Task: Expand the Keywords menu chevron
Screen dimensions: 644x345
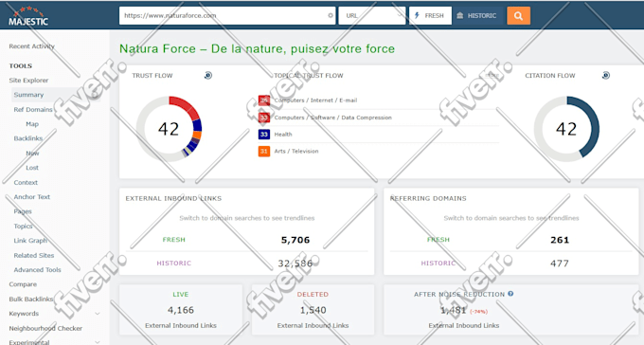Action: (x=98, y=314)
